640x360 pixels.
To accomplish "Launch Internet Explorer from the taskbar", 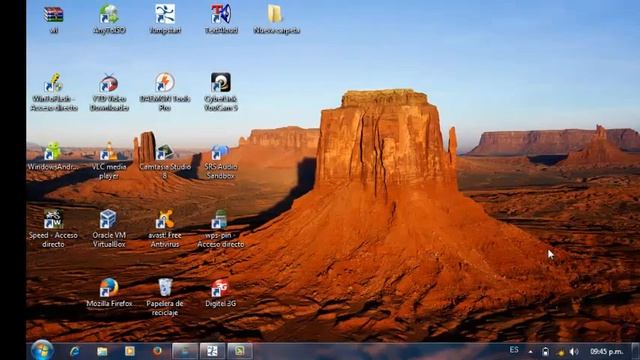I will click(x=74, y=351).
